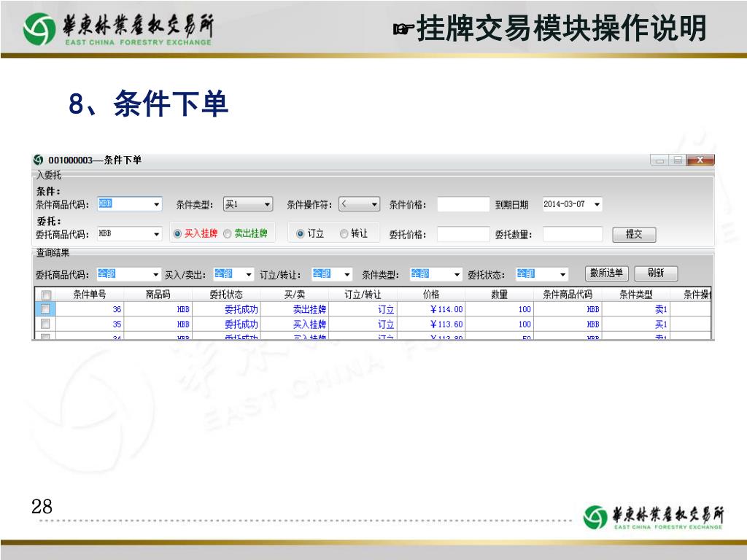Click the 刷新 button
The image size is (747, 560).
[655, 273]
